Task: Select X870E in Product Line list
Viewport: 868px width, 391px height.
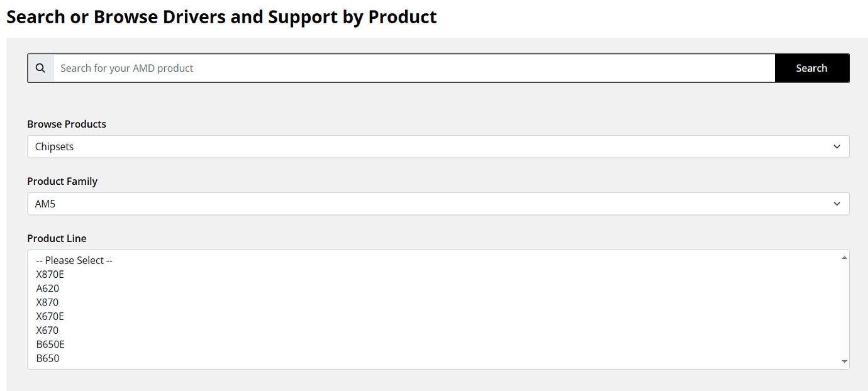Action: pos(50,275)
